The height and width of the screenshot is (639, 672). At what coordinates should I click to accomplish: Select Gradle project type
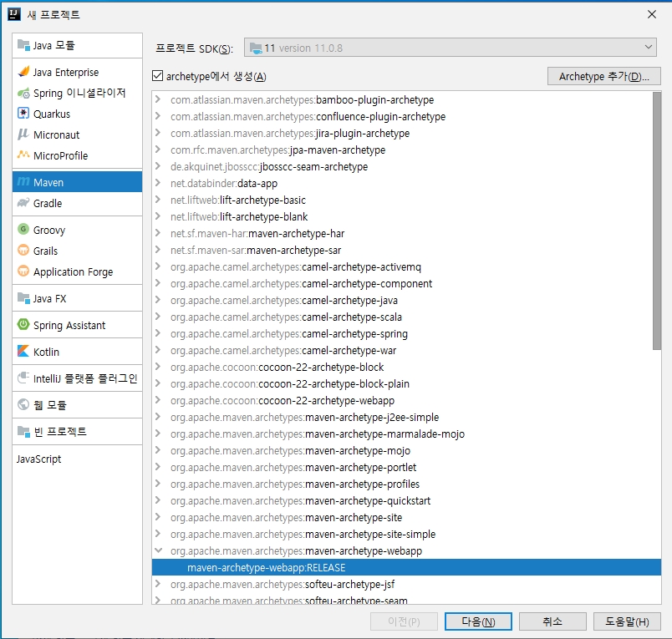coord(77,203)
